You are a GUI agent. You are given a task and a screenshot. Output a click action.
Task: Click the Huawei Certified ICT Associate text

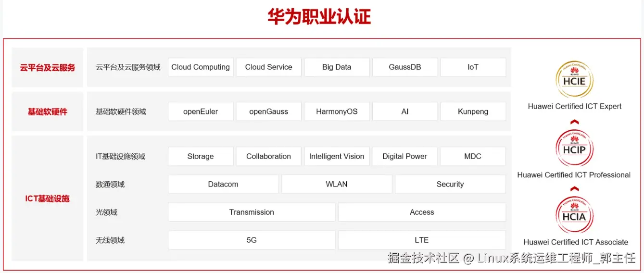click(576, 242)
